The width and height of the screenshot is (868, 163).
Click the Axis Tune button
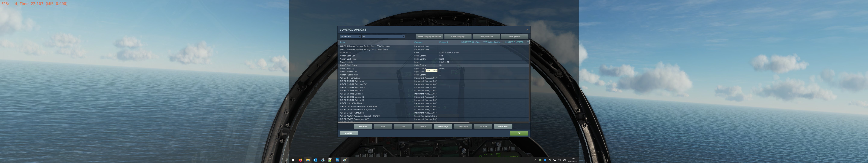click(463, 126)
